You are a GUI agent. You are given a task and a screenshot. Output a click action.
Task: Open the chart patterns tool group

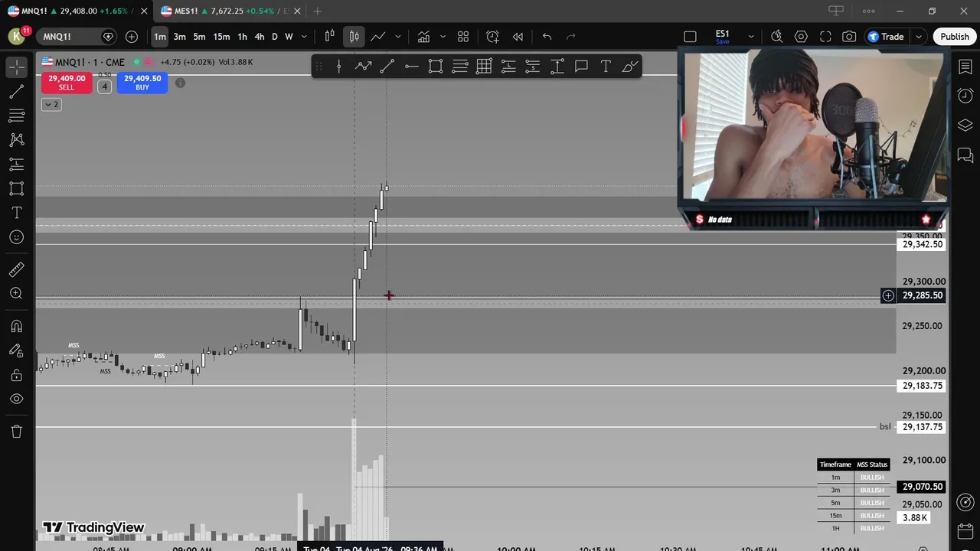point(16,140)
